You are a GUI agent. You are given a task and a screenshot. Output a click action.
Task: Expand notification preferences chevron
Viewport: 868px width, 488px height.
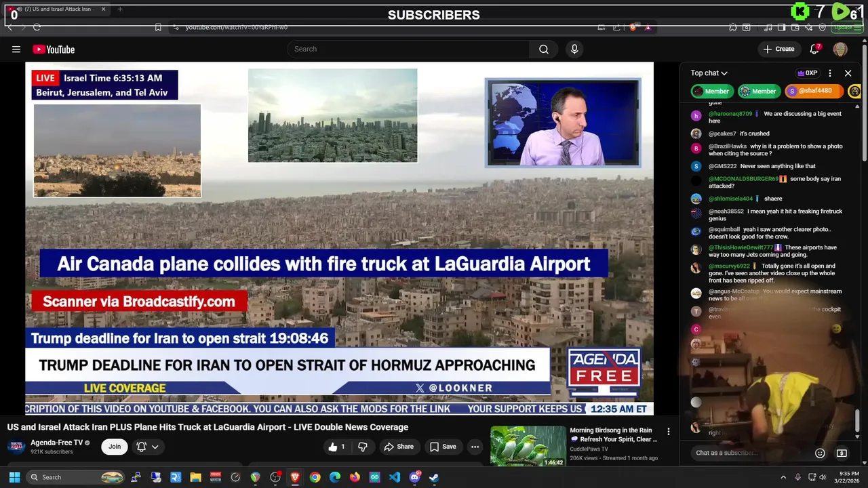155,447
